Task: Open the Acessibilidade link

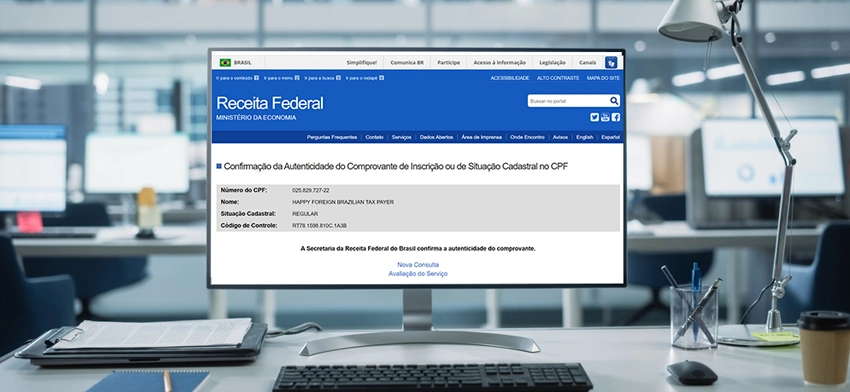Action: coord(510,78)
